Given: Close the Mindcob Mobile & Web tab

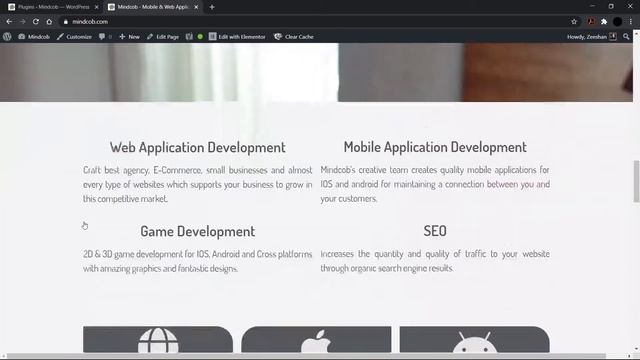Looking at the screenshot, I should coord(196,7).
